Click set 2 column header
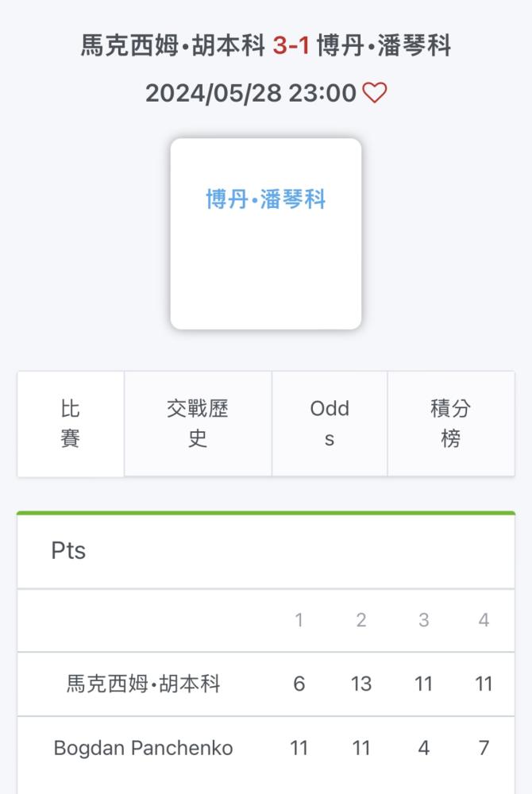This screenshot has width=532, height=794. click(x=361, y=620)
